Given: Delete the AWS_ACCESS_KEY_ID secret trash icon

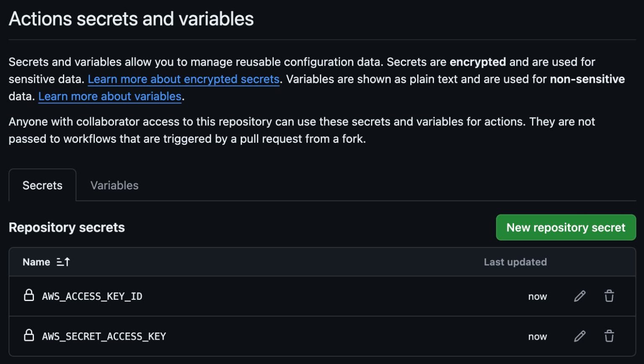Looking at the screenshot, I should coord(609,296).
